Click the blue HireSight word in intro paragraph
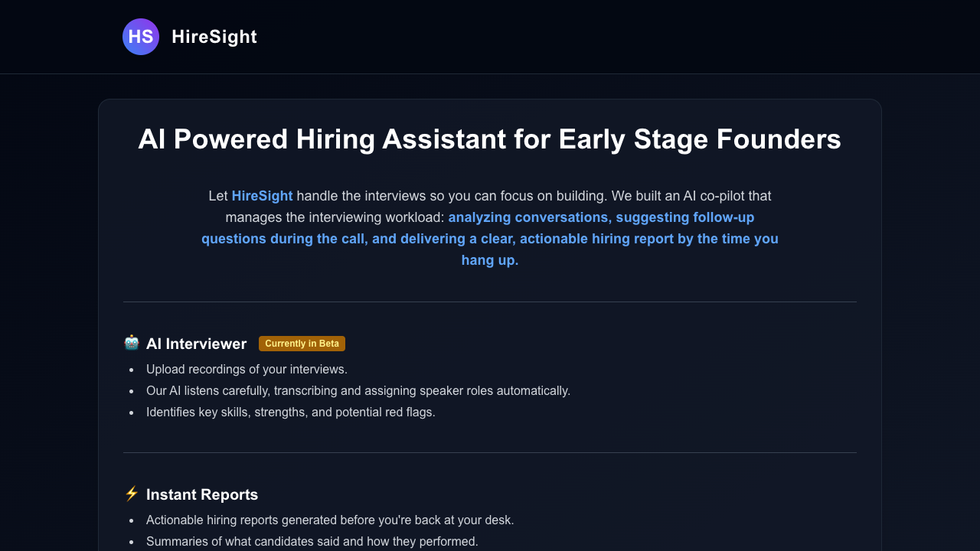The width and height of the screenshot is (980, 551). click(263, 196)
